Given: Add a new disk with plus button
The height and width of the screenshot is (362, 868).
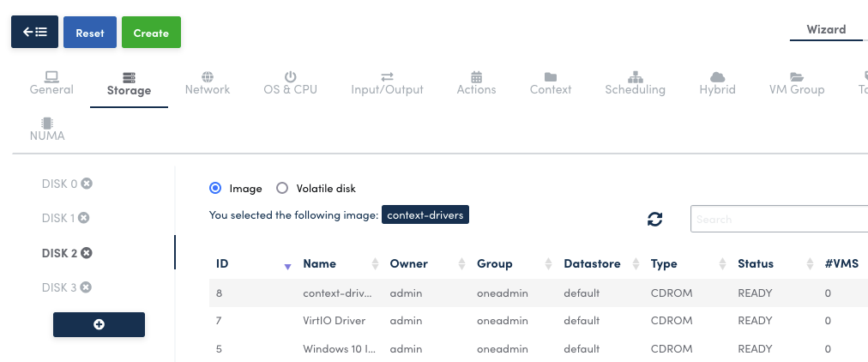Looking at the screenshot, I should (x=99, y=324).
